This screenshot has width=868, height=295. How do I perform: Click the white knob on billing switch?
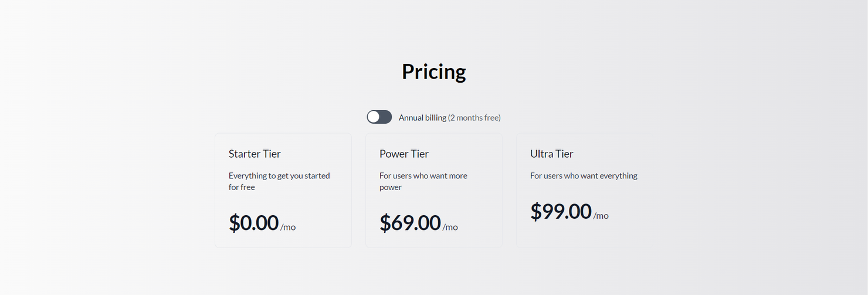pos(374,117)
